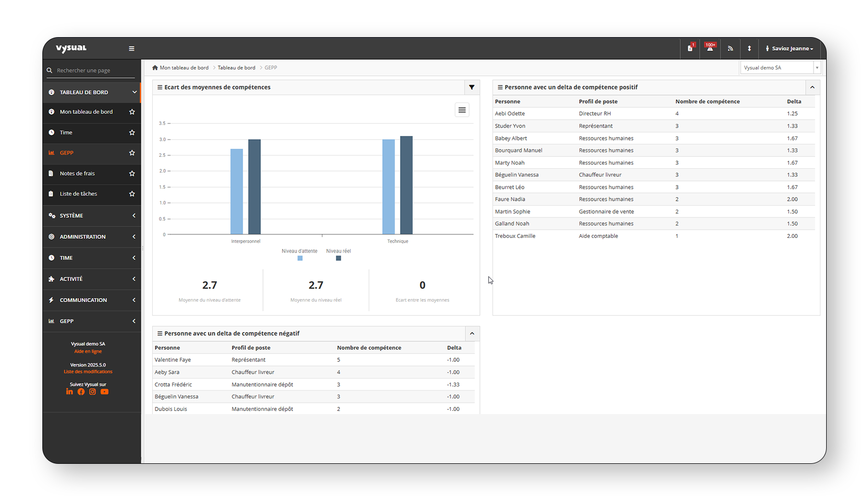
Task: Click the vertical arrows icon in top bar
Action: [749, 49]
